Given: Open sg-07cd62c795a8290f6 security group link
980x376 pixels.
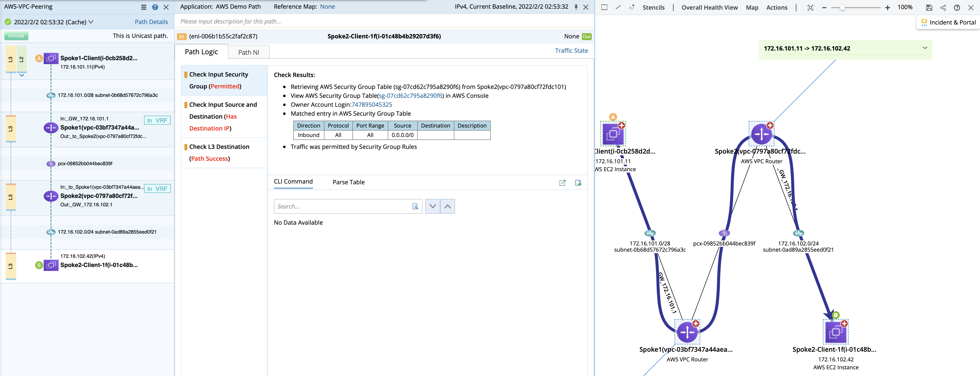Looking at the screenshot, I should 411,96.
